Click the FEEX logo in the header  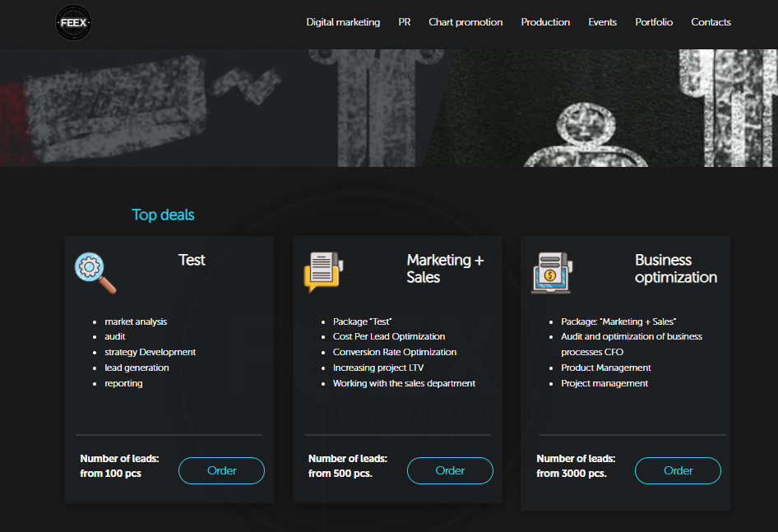[x=73, y=22]
